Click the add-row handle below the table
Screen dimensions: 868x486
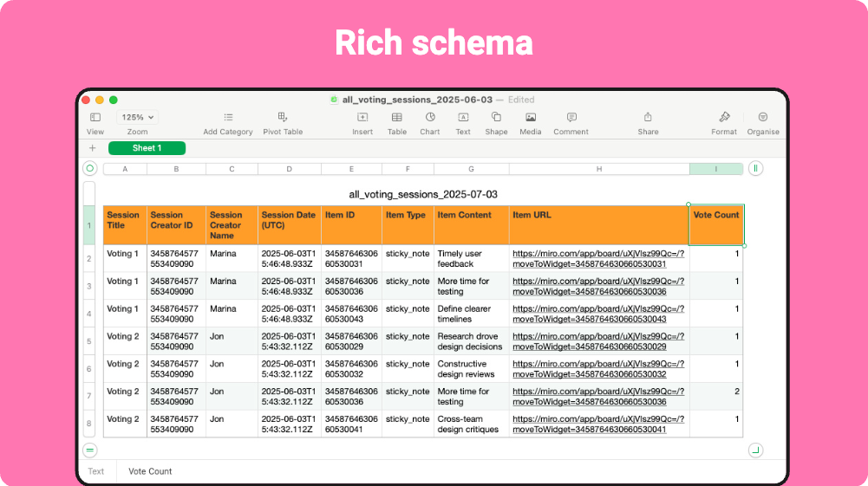89,450
